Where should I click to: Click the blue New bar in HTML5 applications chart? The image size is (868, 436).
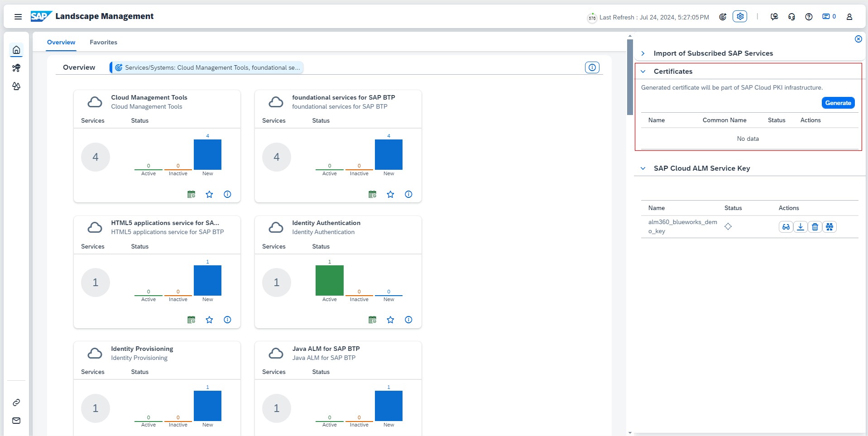(207, 280)
